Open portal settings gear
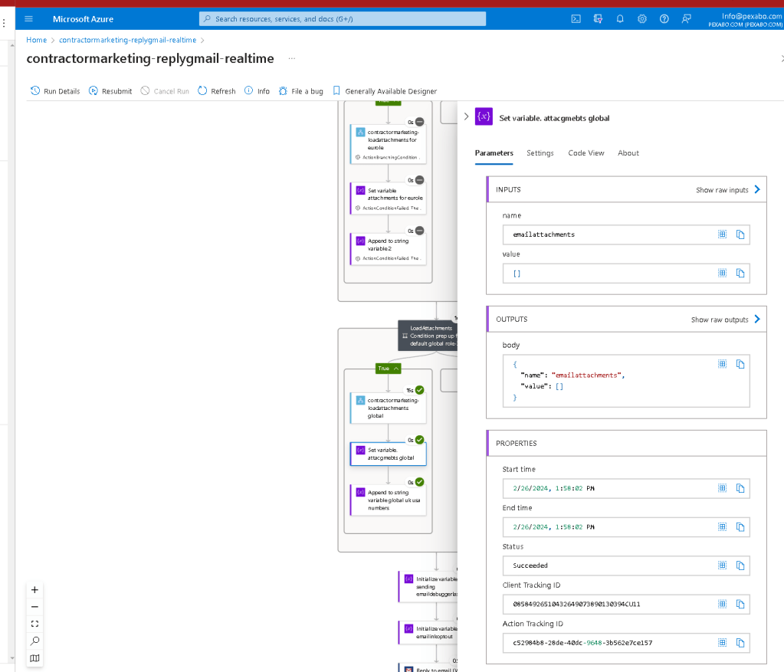This screenshot has height=672, width=784. click(x=642, y=19)
